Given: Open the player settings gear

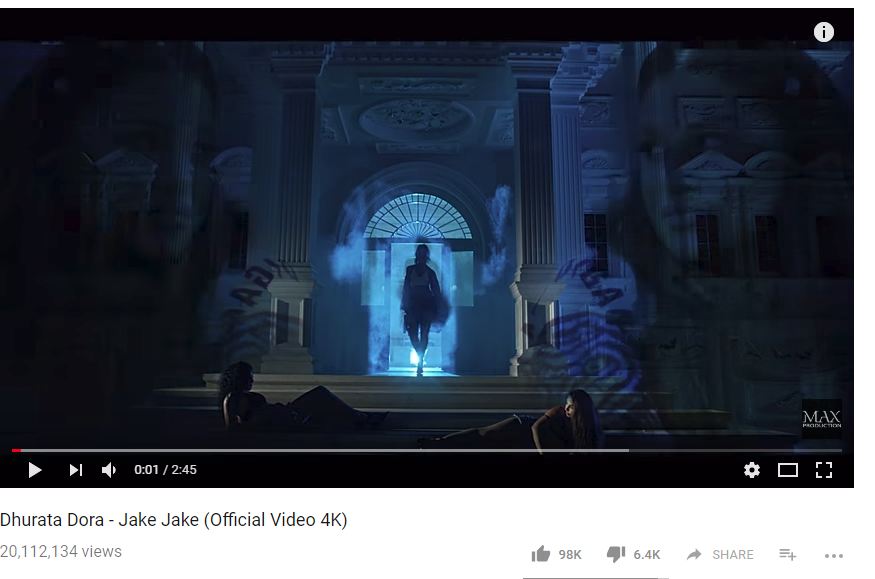Looking at the screenshot, I should (752, 470).
